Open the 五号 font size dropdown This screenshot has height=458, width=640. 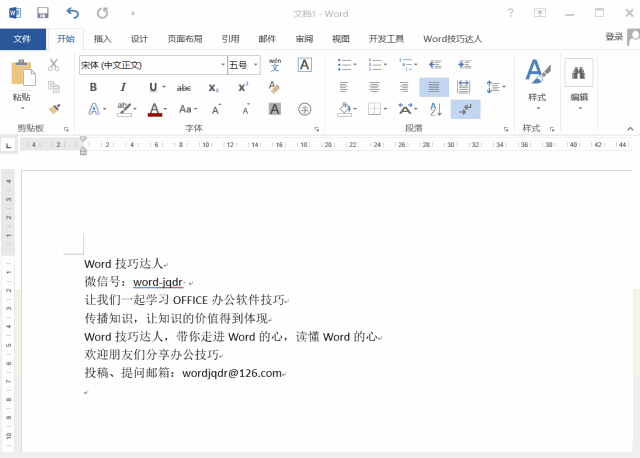tap(256, 65)
